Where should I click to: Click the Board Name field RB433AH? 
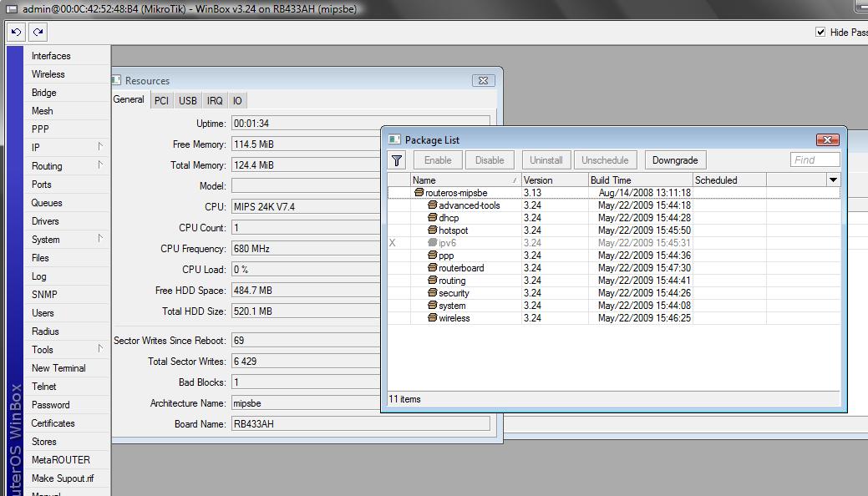pos(360,424)
